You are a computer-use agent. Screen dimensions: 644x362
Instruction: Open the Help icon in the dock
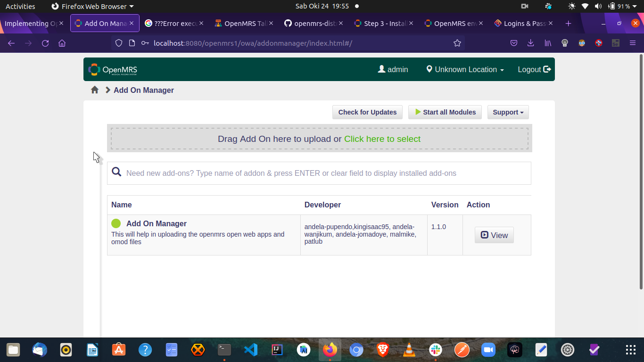point(145,350)
